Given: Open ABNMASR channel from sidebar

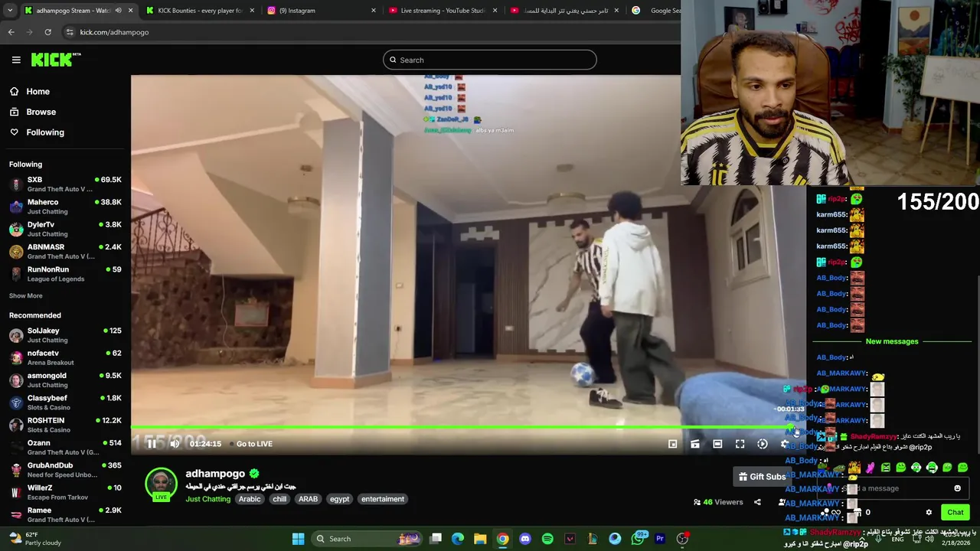Looking at the screenshot, I should coord(65,252).
